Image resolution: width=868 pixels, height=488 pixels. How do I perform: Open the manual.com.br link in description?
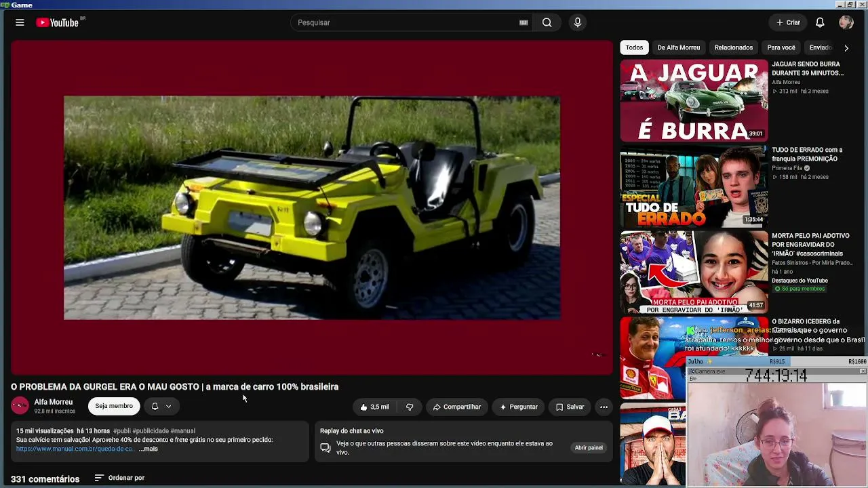75,449
